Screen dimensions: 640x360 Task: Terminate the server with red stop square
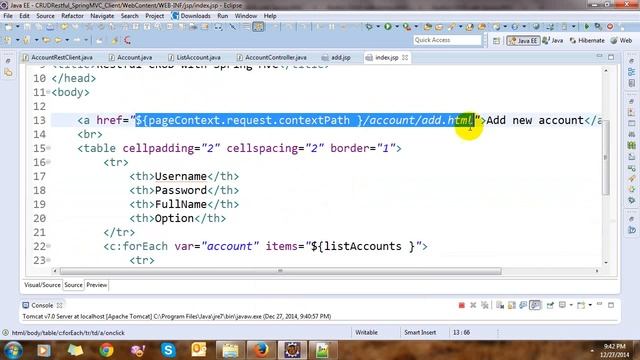coord(462,305)
